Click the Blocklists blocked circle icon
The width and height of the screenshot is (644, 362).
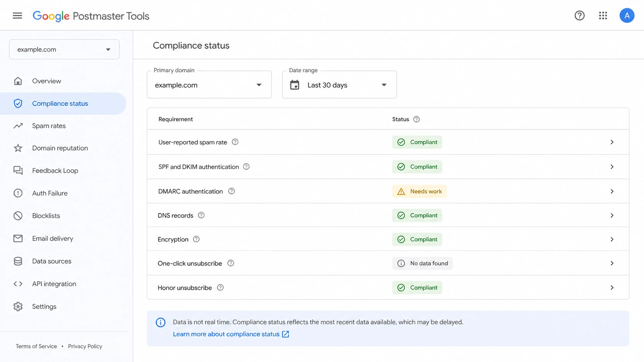18,216
